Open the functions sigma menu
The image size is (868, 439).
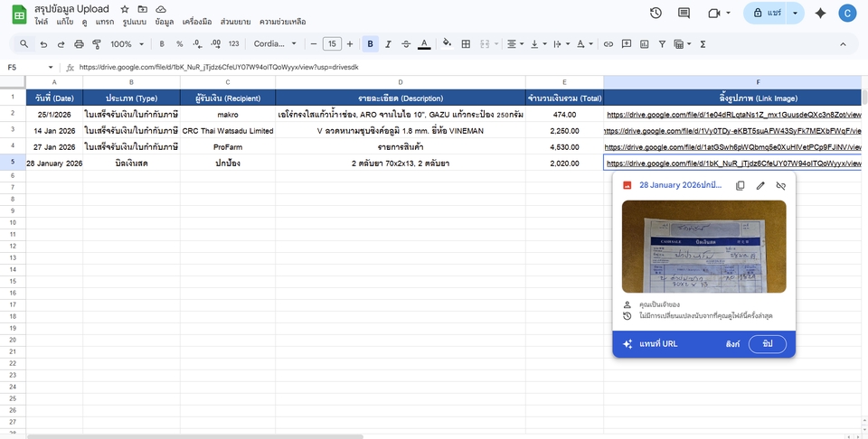coord(703,44)
